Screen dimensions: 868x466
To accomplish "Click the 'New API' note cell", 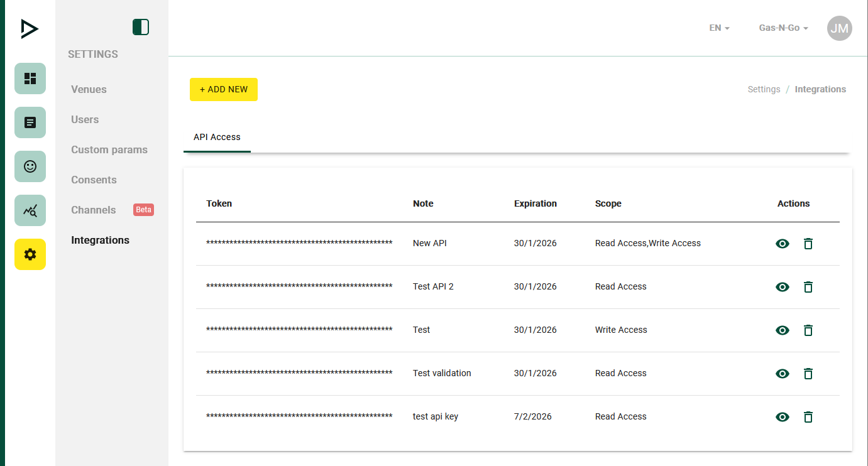I will (430, 243).
